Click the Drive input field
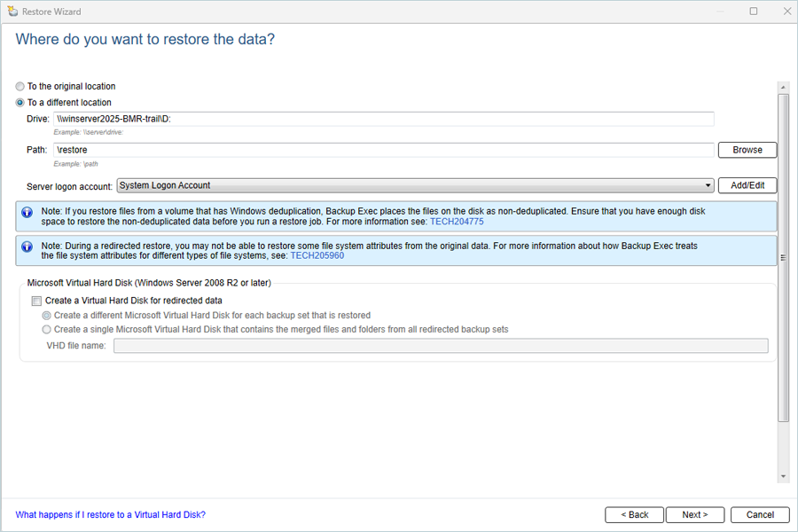The width and height of the screenshot is (798, 532). (384, 119)
